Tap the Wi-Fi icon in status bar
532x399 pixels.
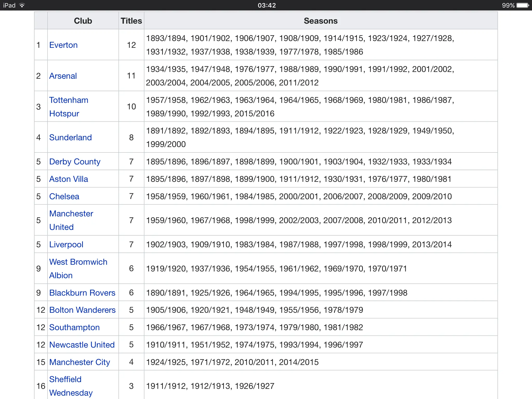[x=22, y=5]
